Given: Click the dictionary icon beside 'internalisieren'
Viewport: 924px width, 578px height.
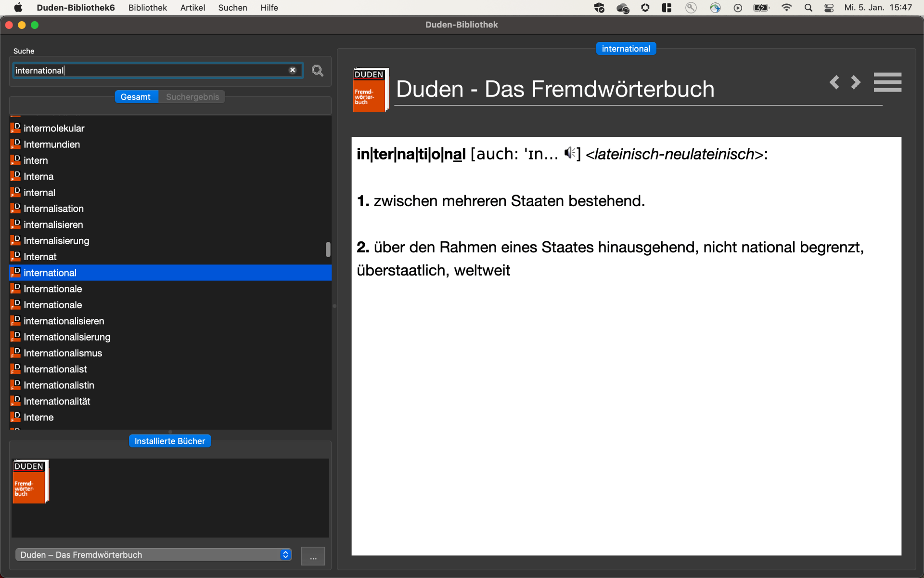Looking at the screenshot, I should [x=15, y=224].
